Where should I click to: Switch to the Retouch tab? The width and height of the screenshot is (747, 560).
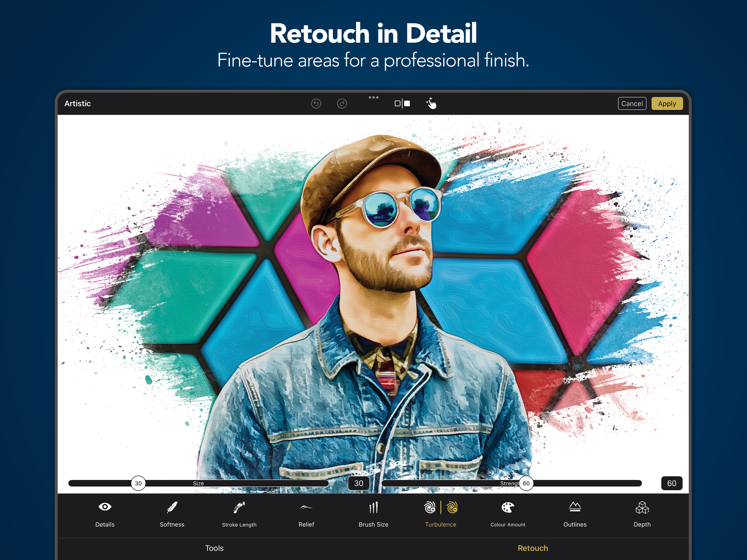(533, 548)
